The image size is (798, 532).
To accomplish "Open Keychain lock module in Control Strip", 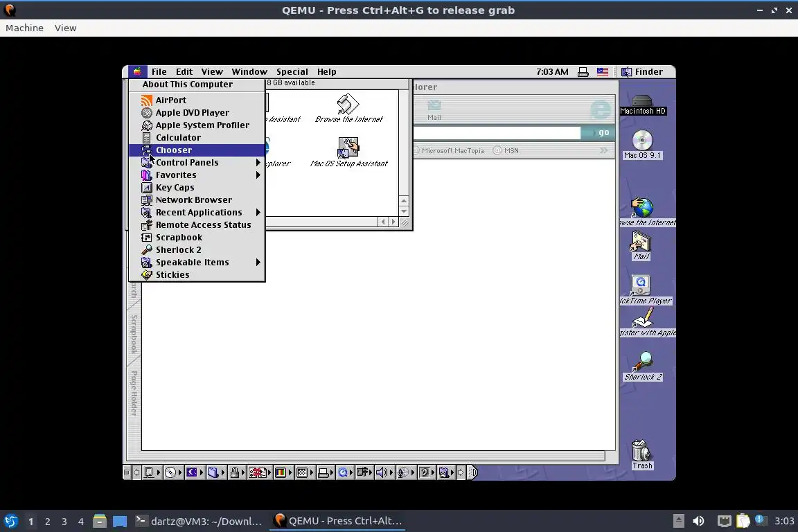I will pyautogui.click(x=238, y=472).
